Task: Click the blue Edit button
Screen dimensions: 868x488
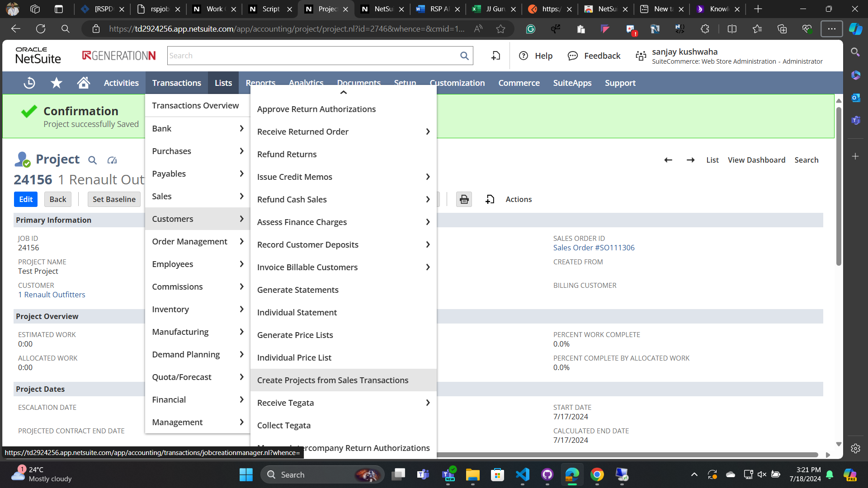Action: 26,199
